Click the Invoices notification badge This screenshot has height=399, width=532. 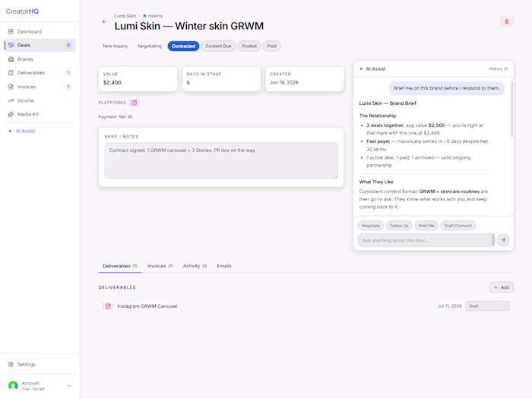(68, 87)
